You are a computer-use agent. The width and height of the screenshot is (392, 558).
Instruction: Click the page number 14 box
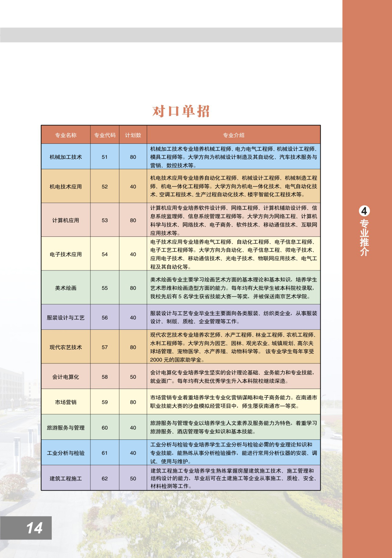[26, 528]
